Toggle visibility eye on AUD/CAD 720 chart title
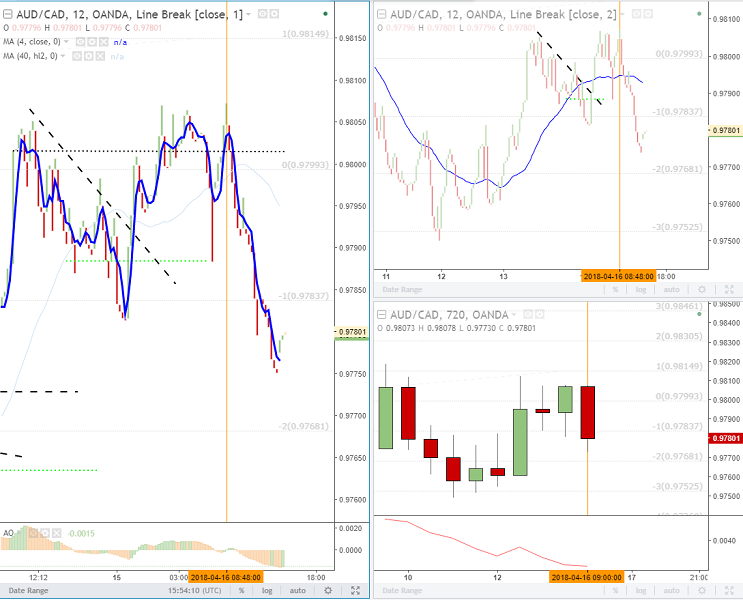743x600 pixels. tap(528, 315)
